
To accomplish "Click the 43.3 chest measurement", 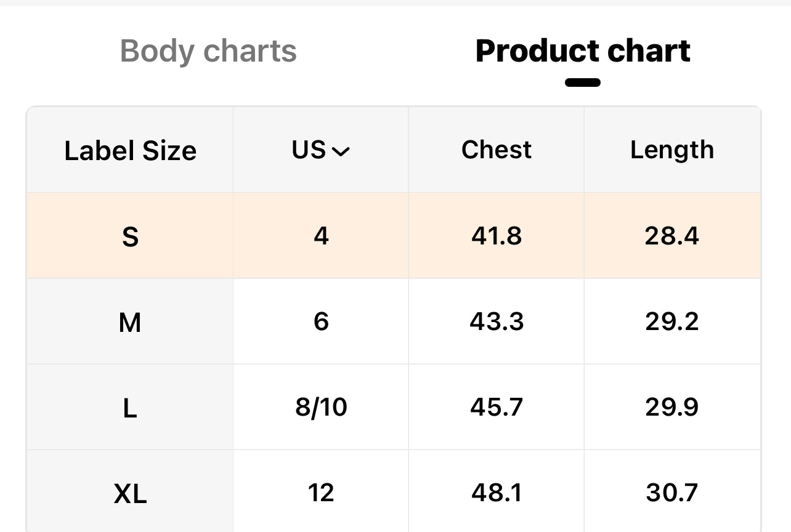I will (496, 321).
